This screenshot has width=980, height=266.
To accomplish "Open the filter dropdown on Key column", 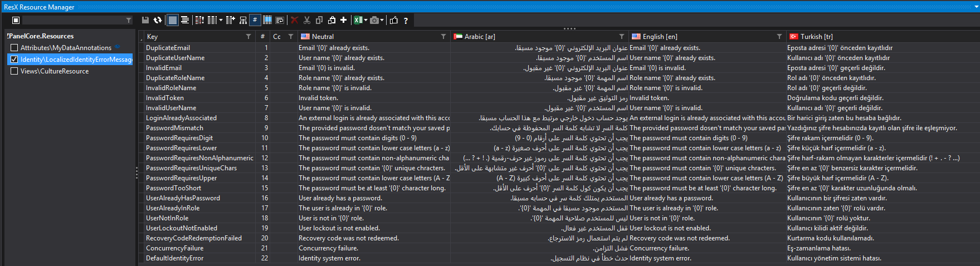I will [248, 37].
